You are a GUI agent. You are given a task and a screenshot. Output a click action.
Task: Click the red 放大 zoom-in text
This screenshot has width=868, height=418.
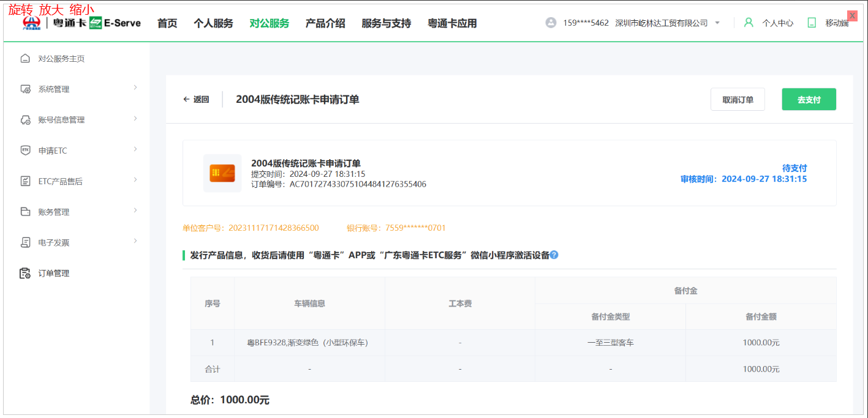51,9
